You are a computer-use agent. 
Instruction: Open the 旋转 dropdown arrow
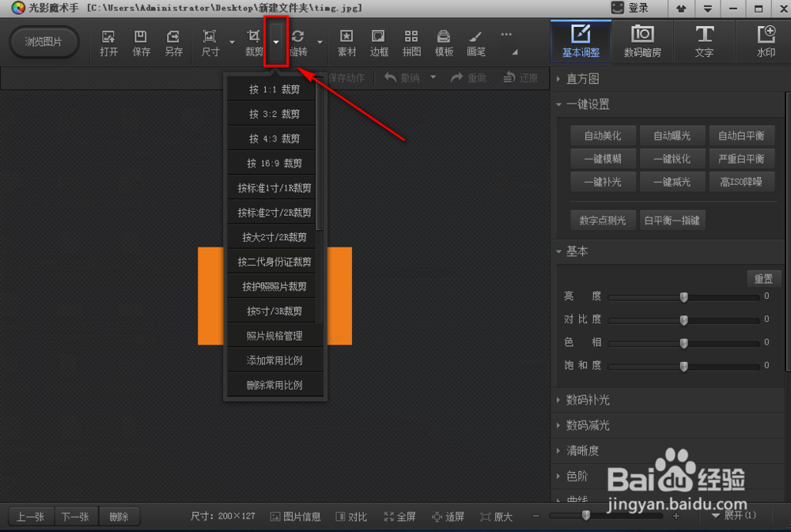(x=320, y=43)
